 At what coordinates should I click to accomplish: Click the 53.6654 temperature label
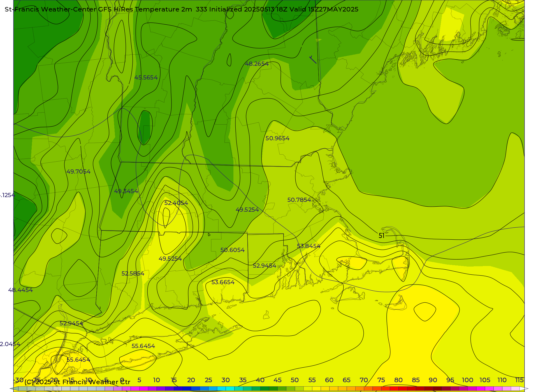click(223, 282)
